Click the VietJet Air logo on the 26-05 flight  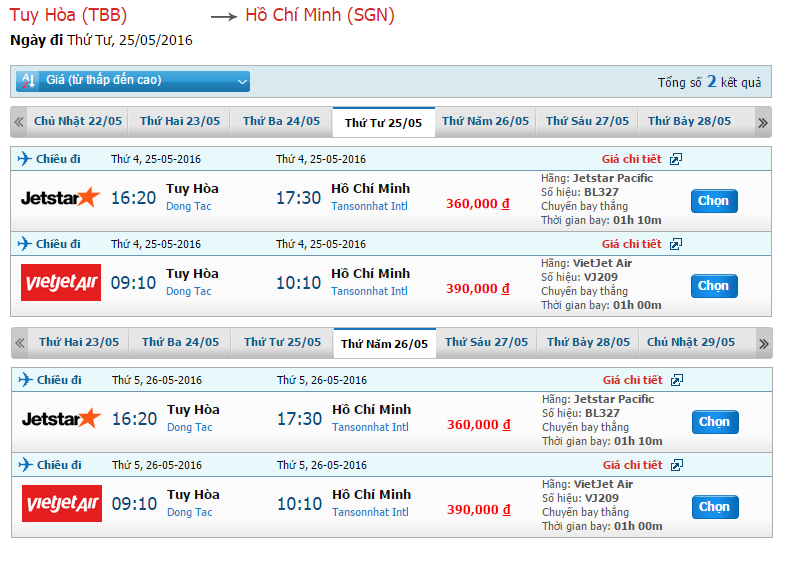(61, 504)
